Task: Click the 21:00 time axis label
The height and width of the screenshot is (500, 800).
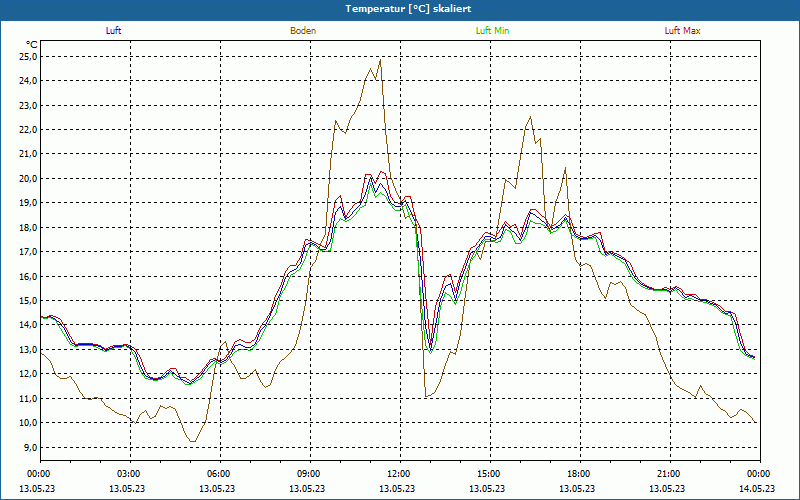Action: [667, 474]
